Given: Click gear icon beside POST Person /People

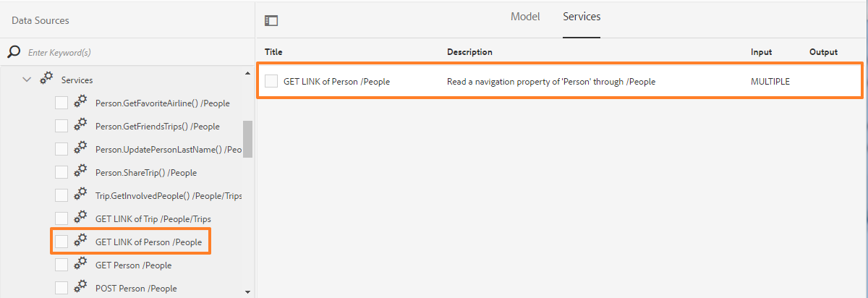Looking at the screenshot, I should (80, 288).
